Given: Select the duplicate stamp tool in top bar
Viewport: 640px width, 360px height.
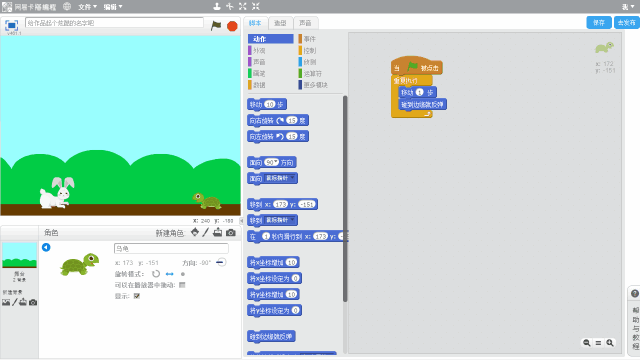Looking at the screenshot, I should (x=217, y=6).
